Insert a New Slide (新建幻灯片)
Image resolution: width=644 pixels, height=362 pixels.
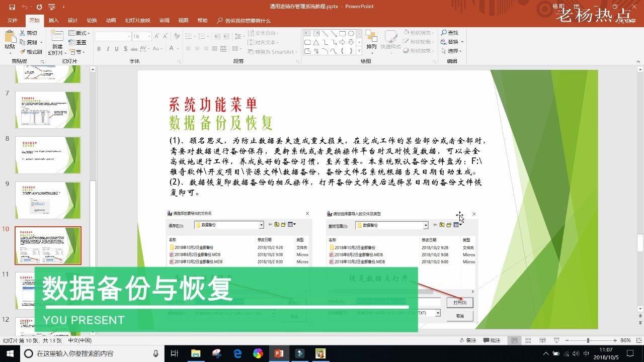[x=57, y=43]
